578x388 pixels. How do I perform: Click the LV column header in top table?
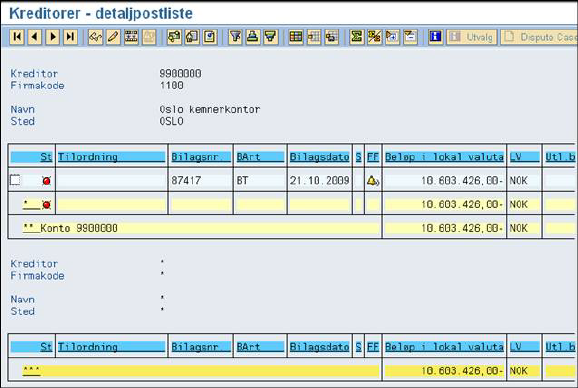tap(524, 157)
